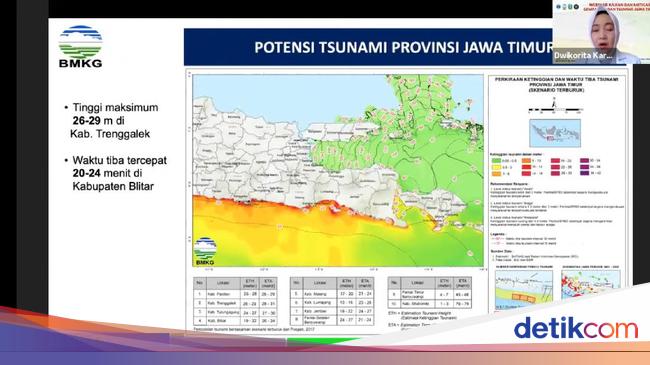Select the earthquake source thumbnail map
650x365 pixels.
coord(524,289)
